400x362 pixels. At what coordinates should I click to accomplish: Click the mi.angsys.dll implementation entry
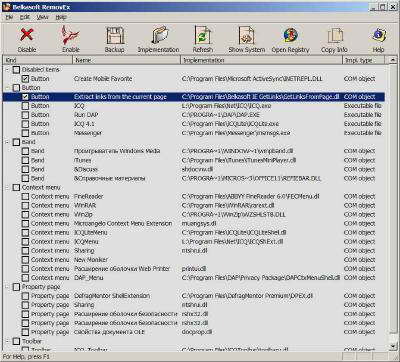[x=199, y=223]
